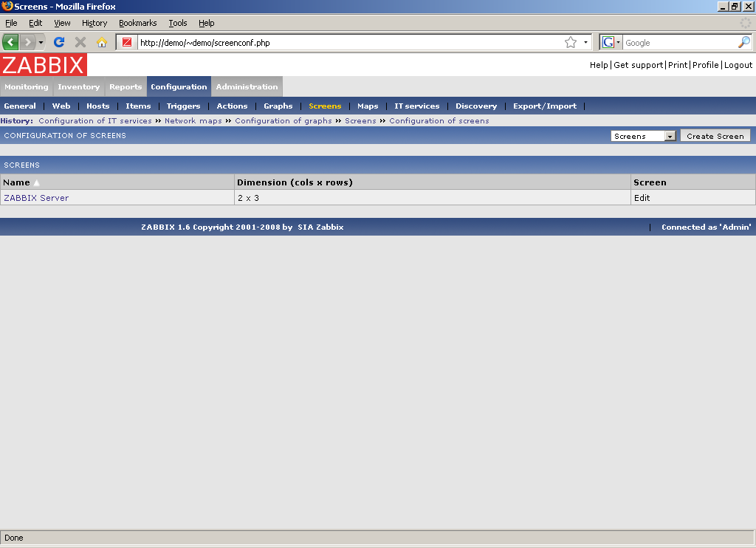
Task: Click the Firefox forward arrow button
Action: point(28,42)
